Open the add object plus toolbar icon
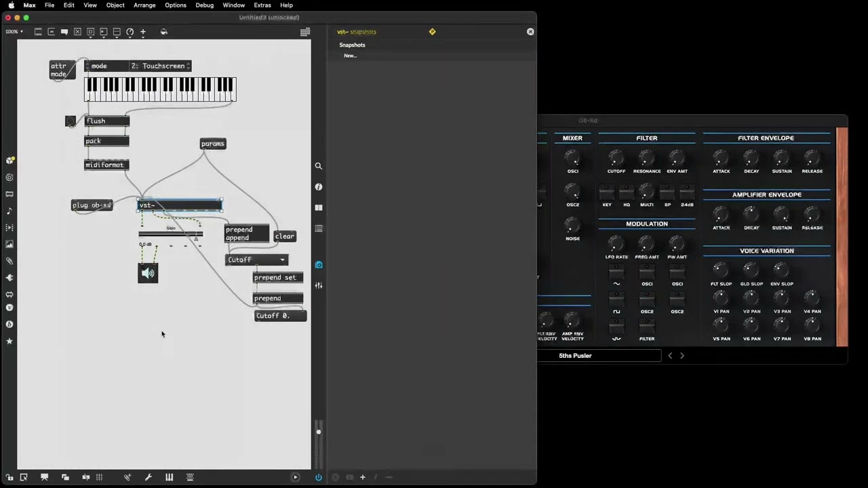The width and height of the screenshot is (868, 488). (142, 32)
